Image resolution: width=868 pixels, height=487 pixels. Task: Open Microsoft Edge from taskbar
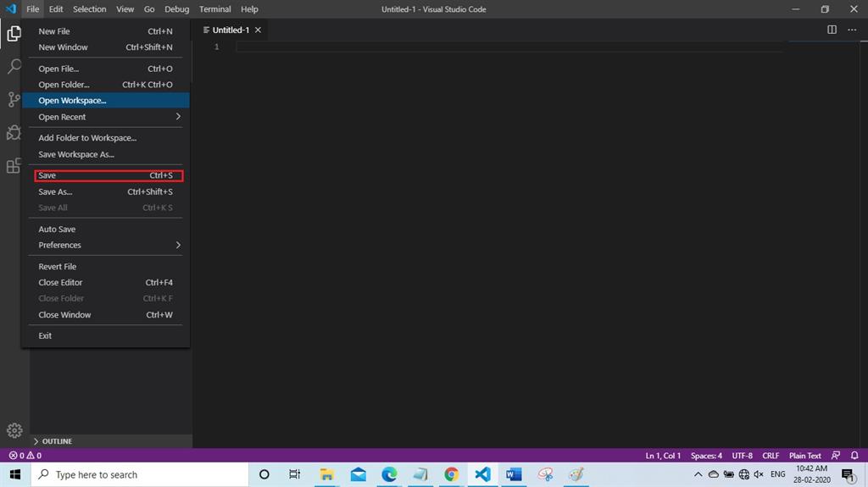[x=389, y=474]
